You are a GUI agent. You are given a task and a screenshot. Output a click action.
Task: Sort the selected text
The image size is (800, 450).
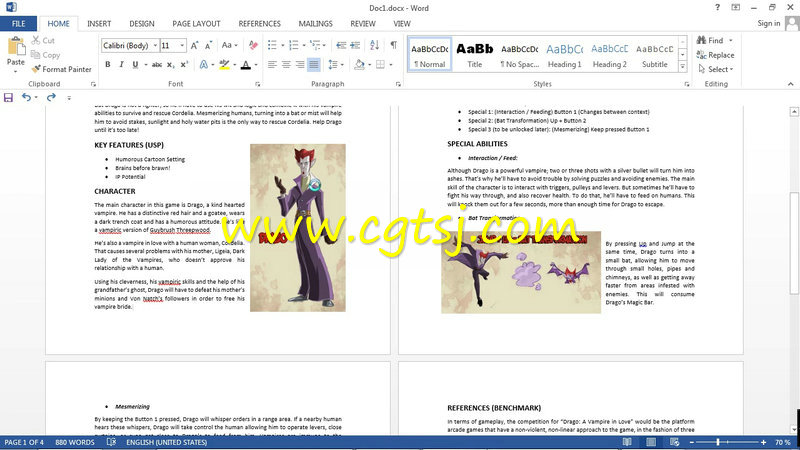[374, 45]
